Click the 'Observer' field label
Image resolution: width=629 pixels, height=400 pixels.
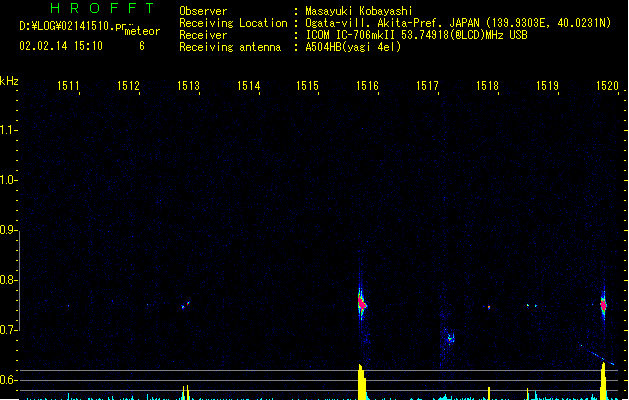203,11
